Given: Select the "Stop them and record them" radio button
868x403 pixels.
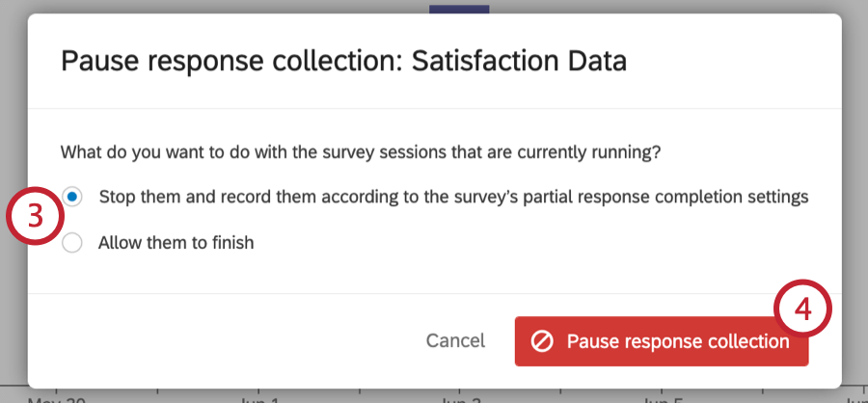Looking at the screenshot, I should (72, 197).
